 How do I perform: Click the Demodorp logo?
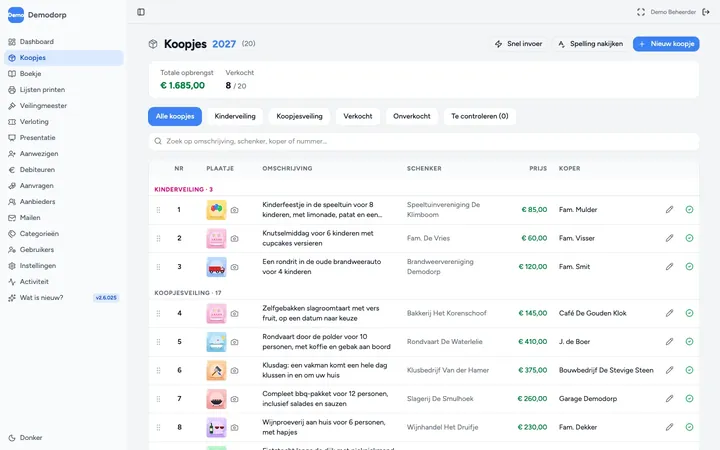tap(16, 15)
